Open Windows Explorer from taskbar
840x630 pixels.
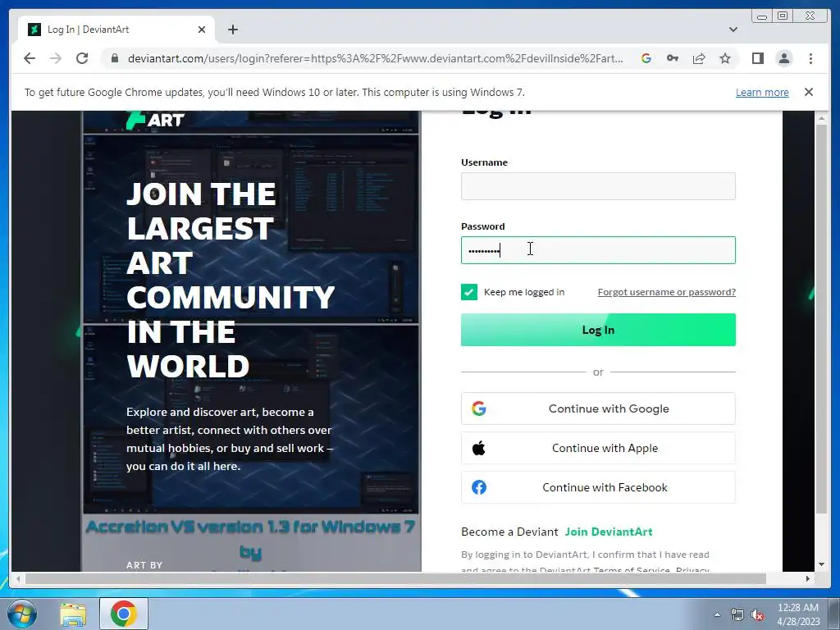pyautogui.click(x=73, y=614)
